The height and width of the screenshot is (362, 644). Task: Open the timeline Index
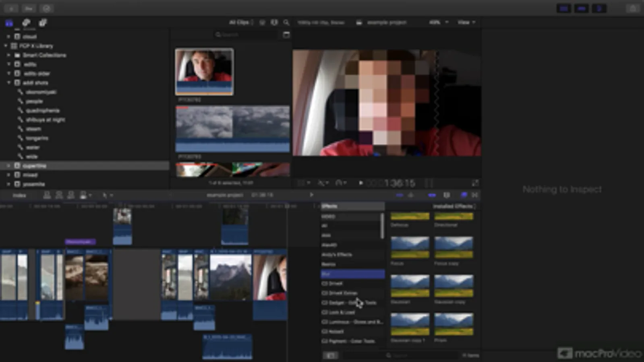[19, 195]
